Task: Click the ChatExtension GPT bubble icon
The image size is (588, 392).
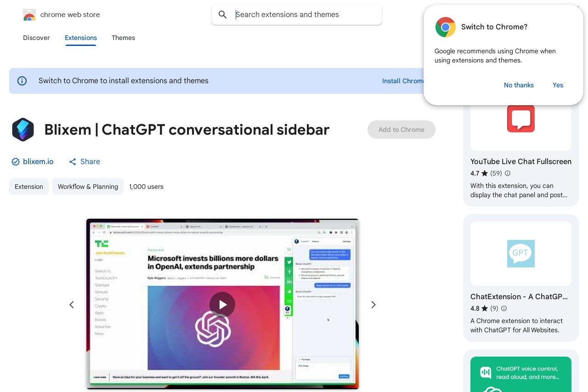Action: click(x=521, y=254)
